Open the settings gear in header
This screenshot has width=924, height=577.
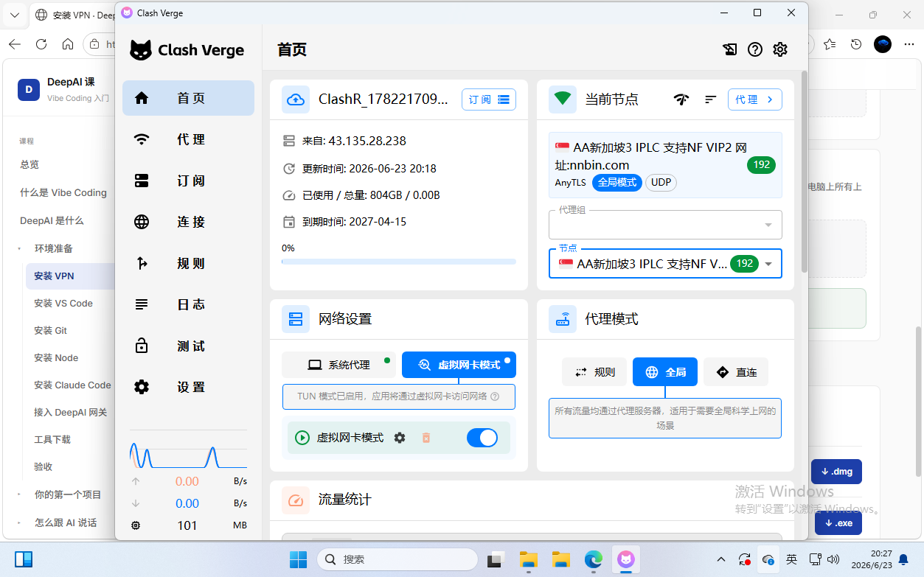click(780, 49)
